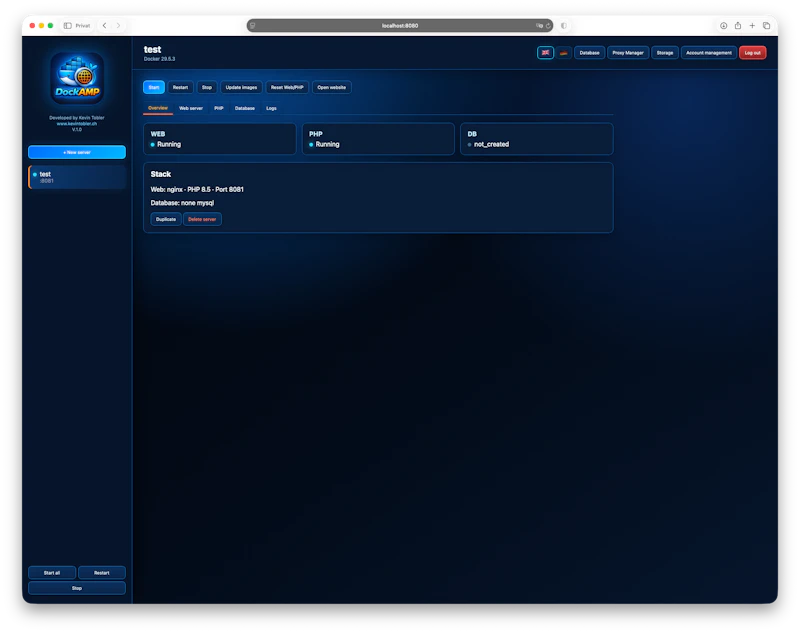The width and height of the screenshot is (800, 633).
Task: Click the DB not_created status card
Action: click(x=537, y=139)
